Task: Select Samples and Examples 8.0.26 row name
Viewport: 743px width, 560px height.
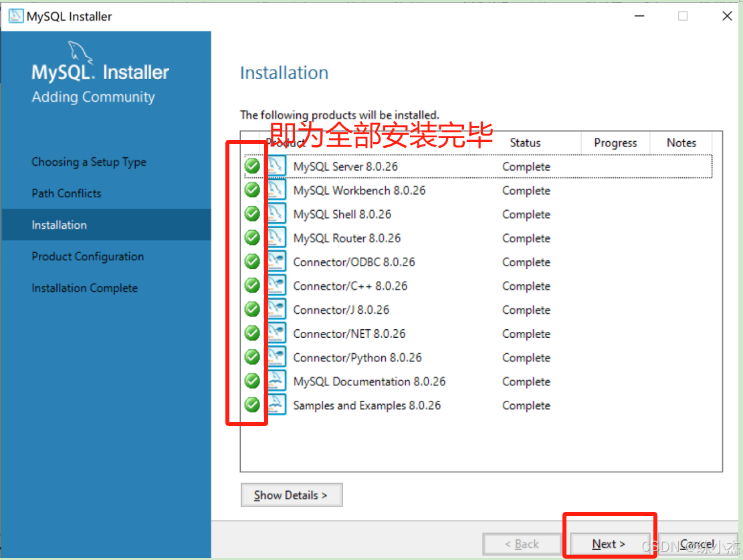Action: click(x=366, y=405)
